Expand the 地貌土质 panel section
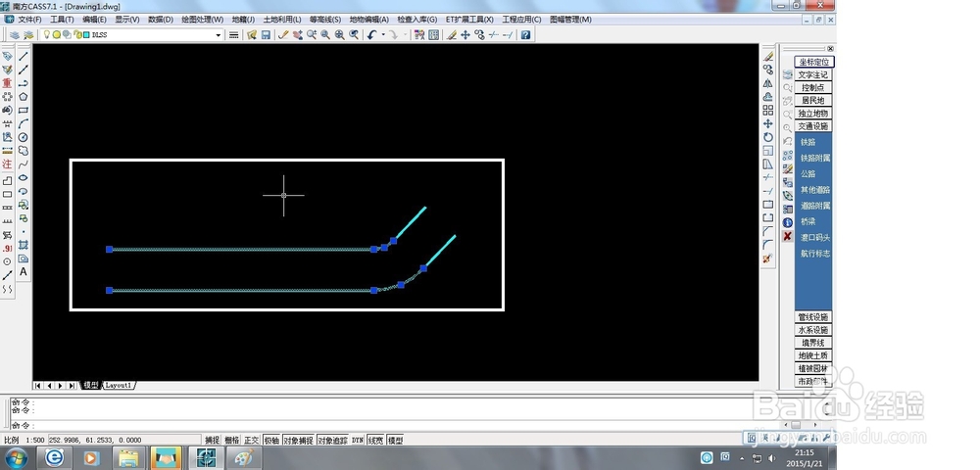 (x=813, y=355)
